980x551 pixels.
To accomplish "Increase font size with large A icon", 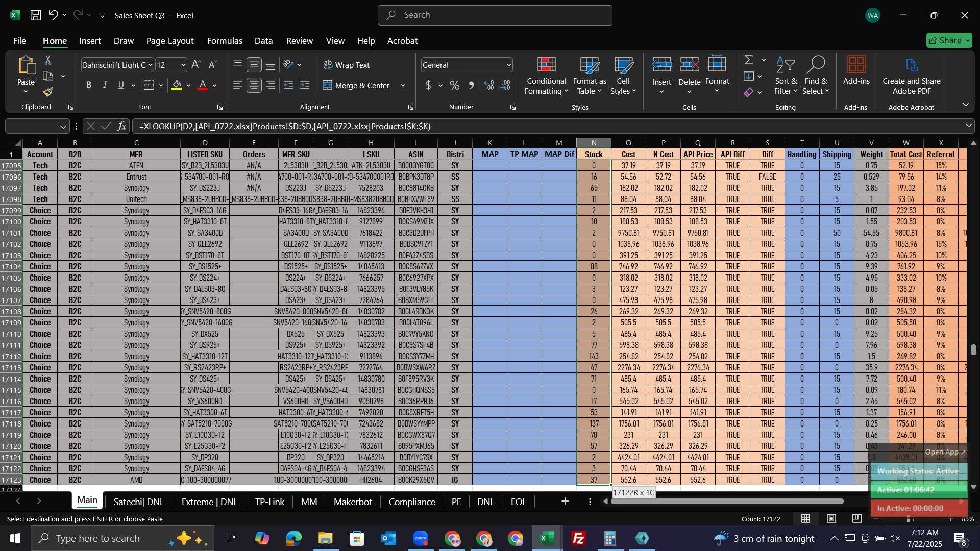I will [x=196, y=64].
